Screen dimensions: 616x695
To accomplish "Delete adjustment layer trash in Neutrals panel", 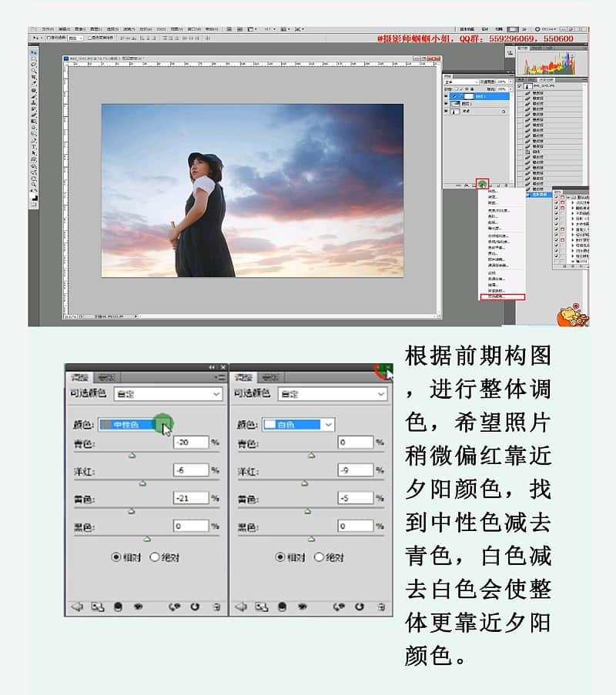I will [216, 606].
